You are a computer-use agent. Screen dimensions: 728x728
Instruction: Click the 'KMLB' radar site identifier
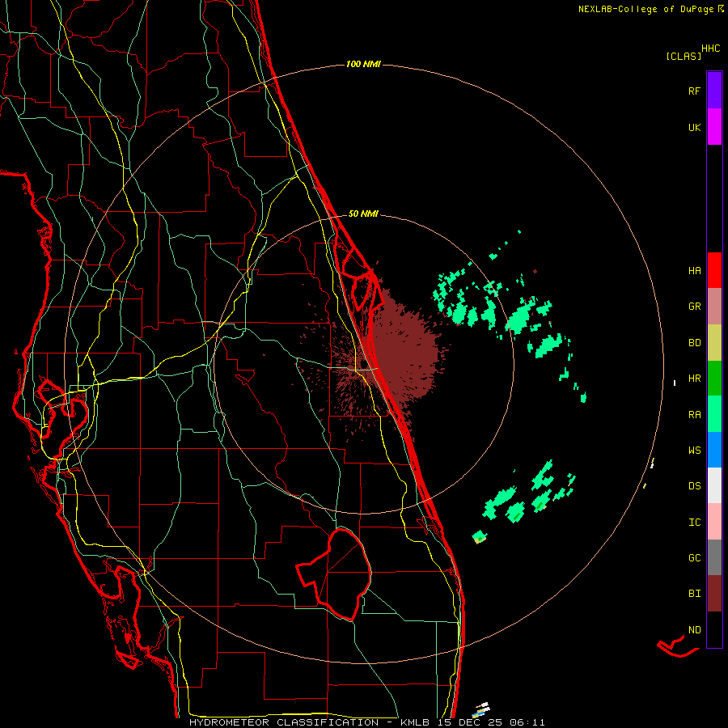point(415,722)
